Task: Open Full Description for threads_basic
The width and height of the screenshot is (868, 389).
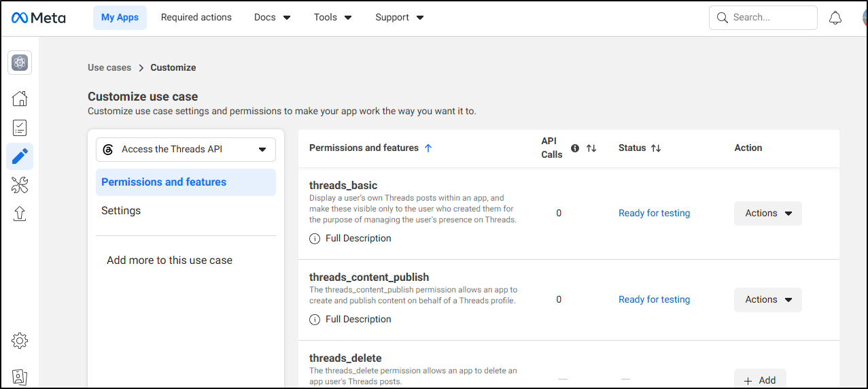Action: point(358,239)
